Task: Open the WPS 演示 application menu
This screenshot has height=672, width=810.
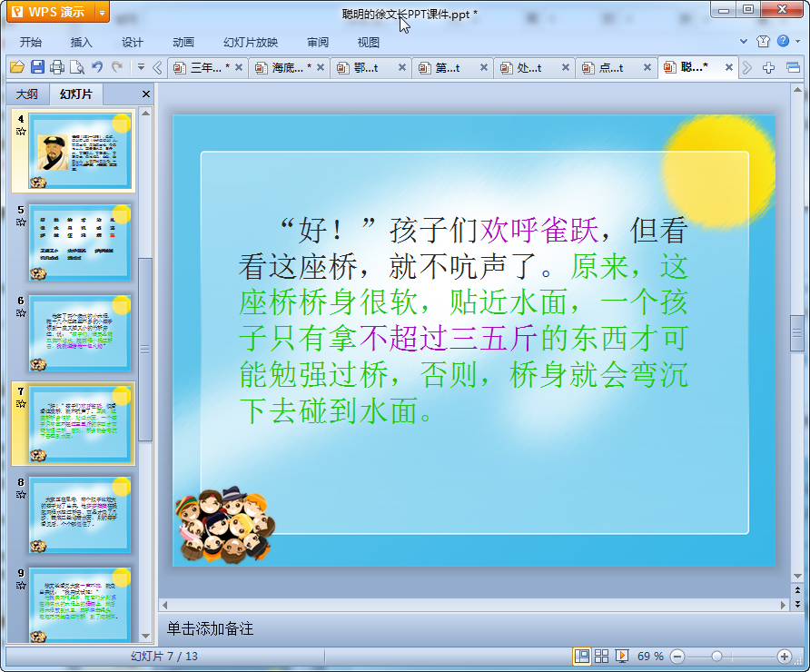Action: coord(51,12)
